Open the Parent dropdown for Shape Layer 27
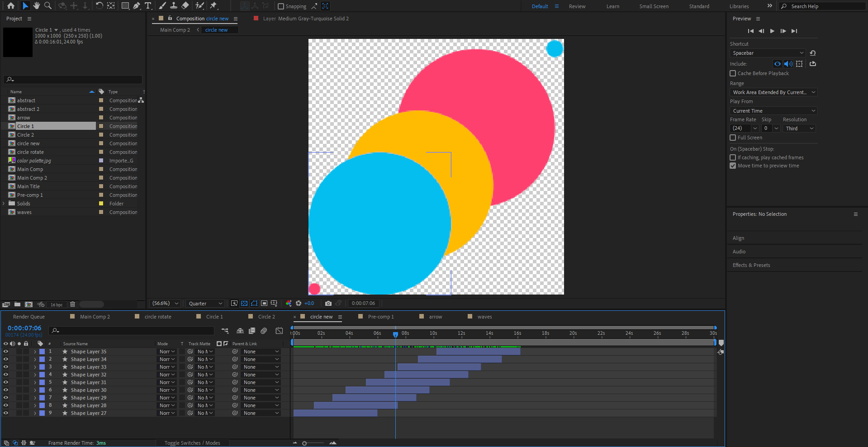The width and height of the screenshot is (868, 447). click(261, 413)
